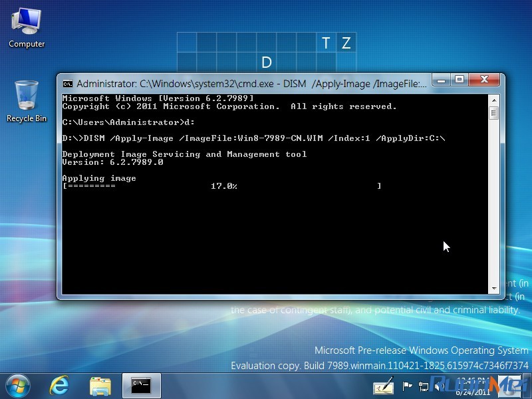Click the network status tray icon

[423, 386]
